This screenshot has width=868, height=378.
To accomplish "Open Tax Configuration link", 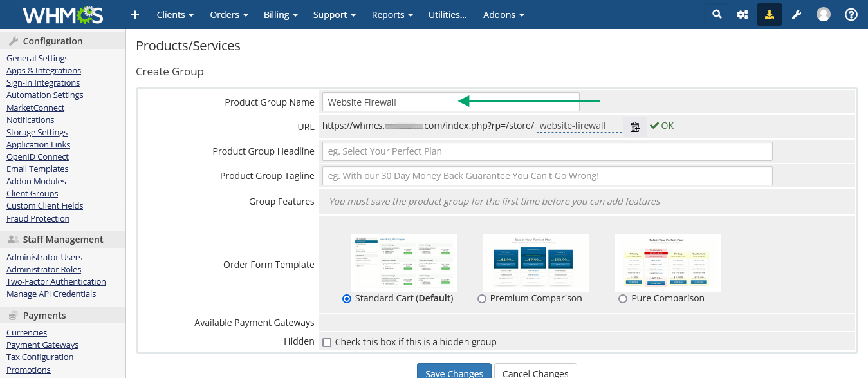I will 40,357.
